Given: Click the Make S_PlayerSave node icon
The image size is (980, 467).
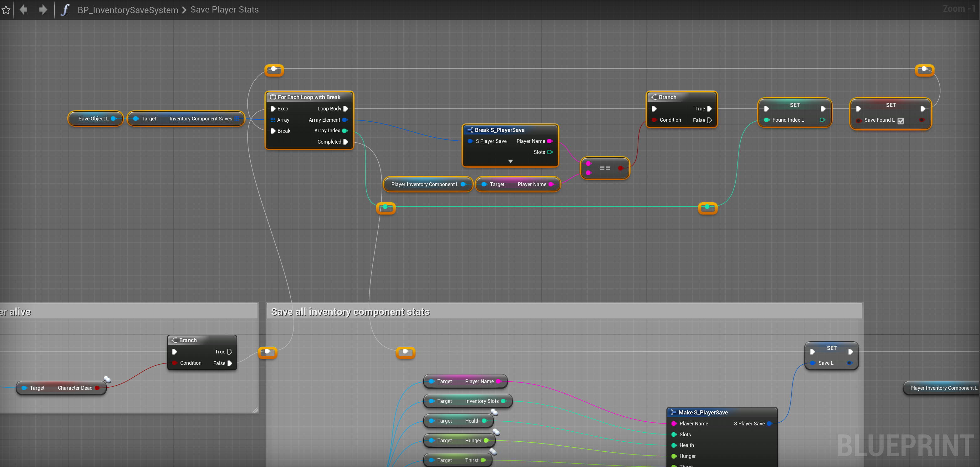Looking at the screenshot, I should (x=673, y=412).
